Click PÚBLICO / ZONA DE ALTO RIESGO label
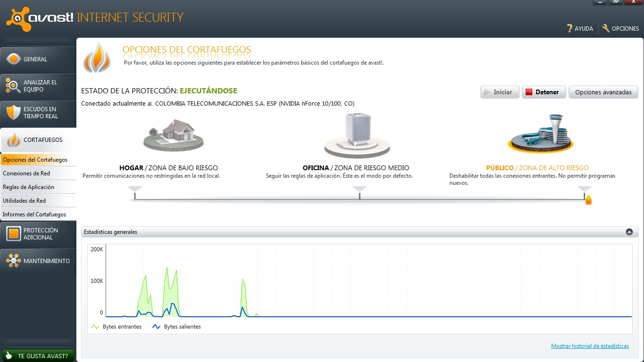 coord(537,168)
